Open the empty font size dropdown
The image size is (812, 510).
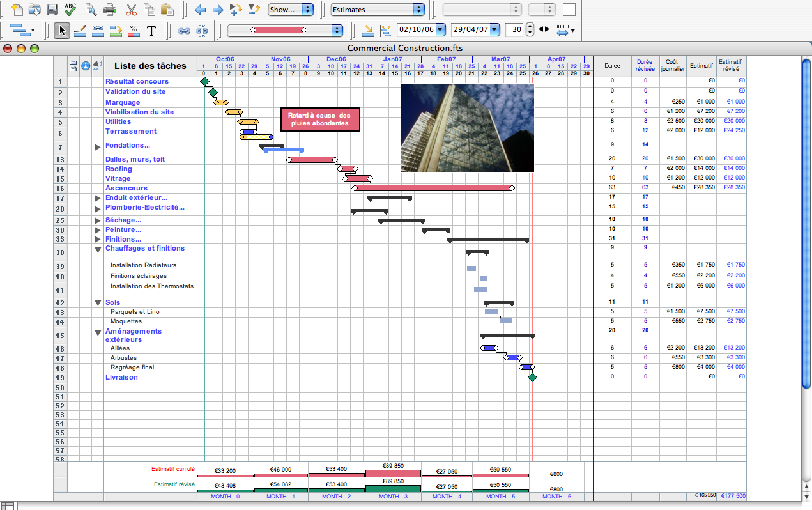coord(541,10)
